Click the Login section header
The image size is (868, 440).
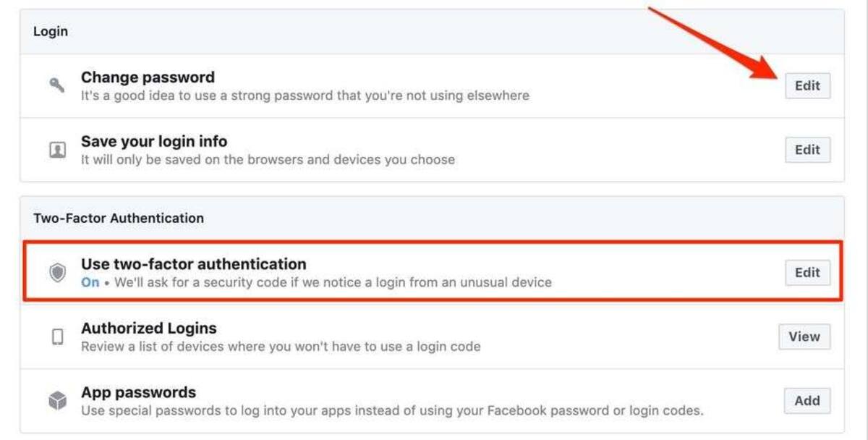point(51,32)
